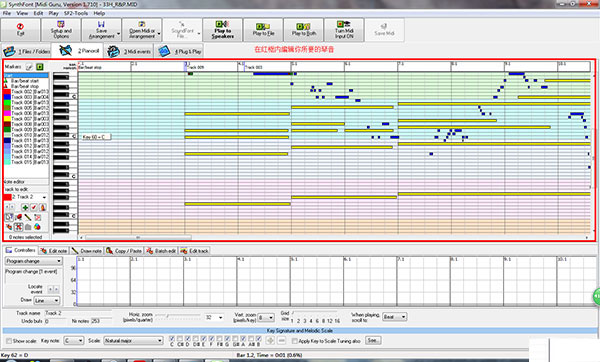Open the Scale Natural major dropdown

133,340
